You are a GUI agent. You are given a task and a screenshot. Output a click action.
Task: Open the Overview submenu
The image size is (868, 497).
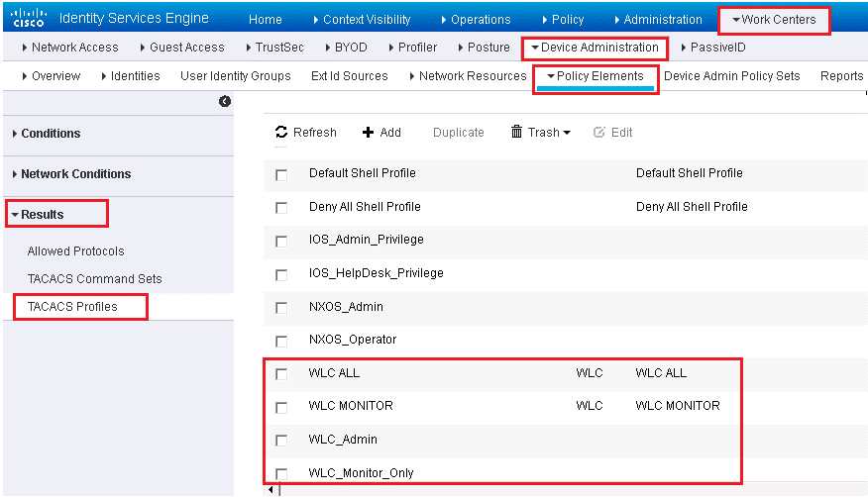[x=51, y=76]
